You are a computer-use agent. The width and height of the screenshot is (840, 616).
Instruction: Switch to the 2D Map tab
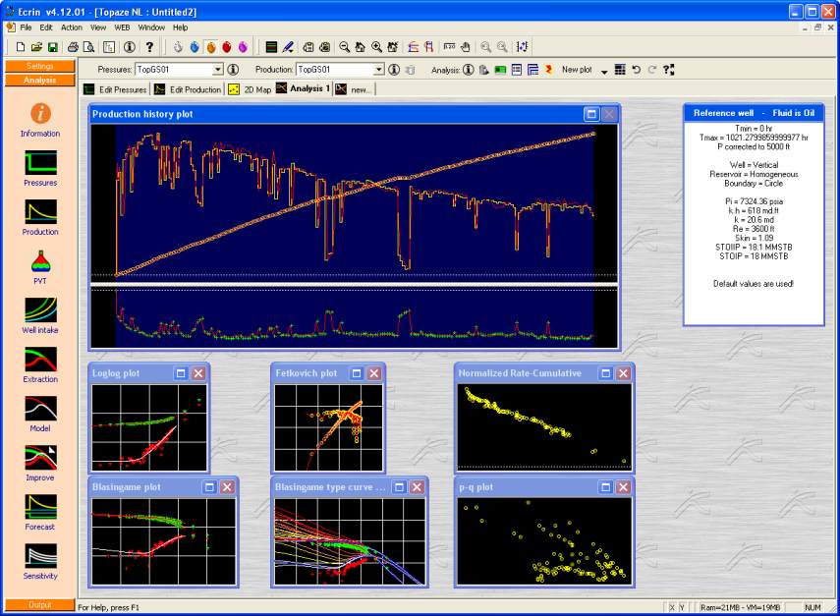pyautogui.click(x=250, y=89)
